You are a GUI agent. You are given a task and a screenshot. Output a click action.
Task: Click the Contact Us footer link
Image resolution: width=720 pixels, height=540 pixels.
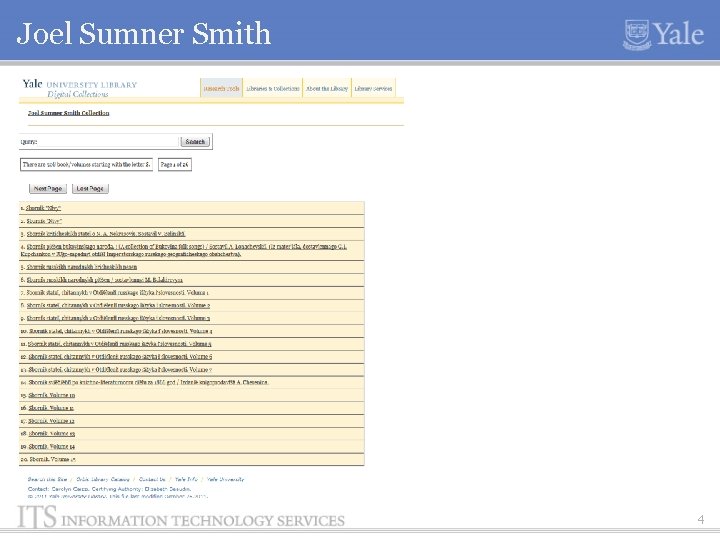click(x=152, y=479)
